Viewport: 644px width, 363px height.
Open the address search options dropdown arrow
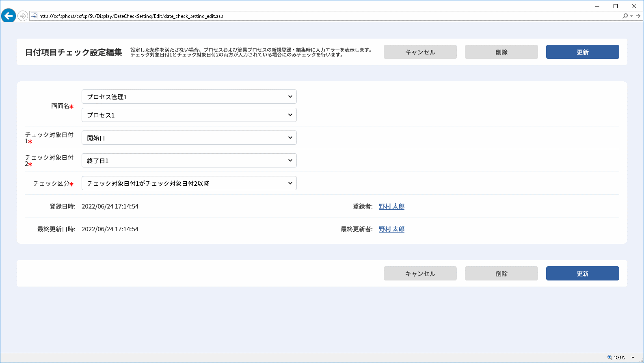coord(631,16)
